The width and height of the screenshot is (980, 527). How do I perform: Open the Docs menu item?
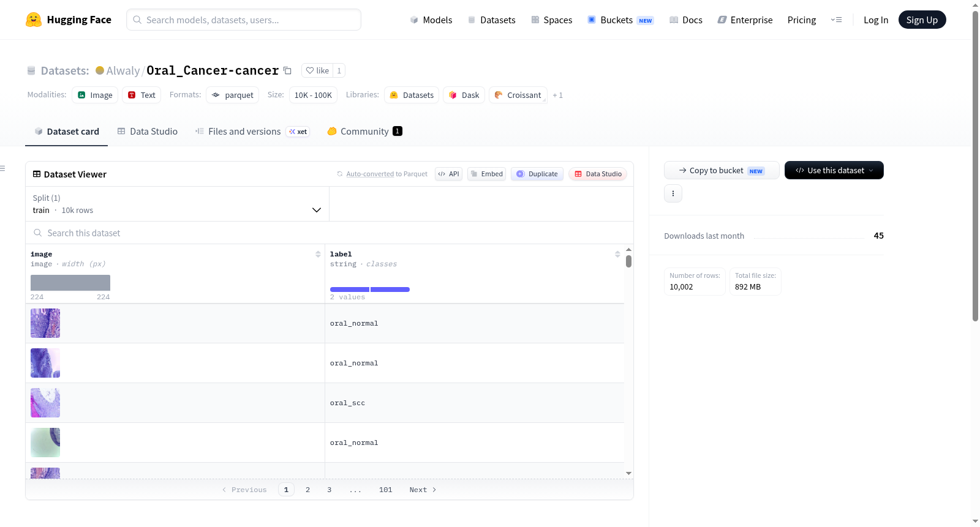(x=686, y=20)
